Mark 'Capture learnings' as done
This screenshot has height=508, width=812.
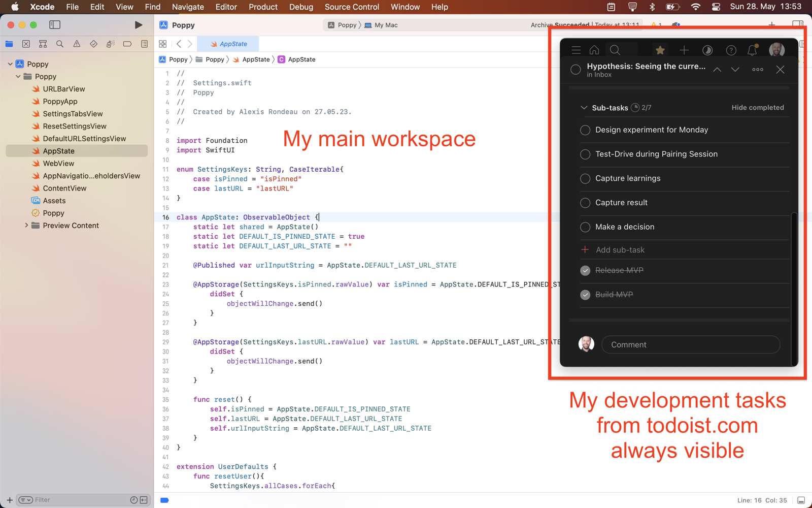(x=585, y=179)
